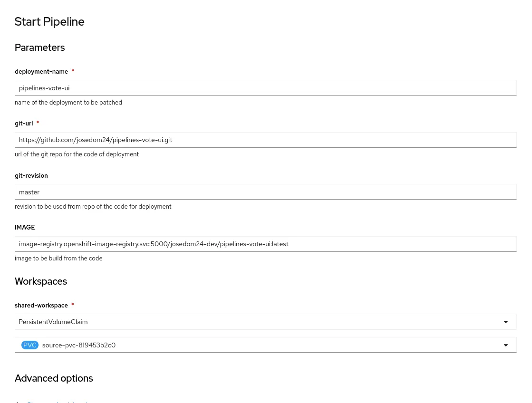Click helper text 'image to be build from the code'
The width and height of the screenshot is (532, 403).
pyautogui.click(x=58, y=259)
